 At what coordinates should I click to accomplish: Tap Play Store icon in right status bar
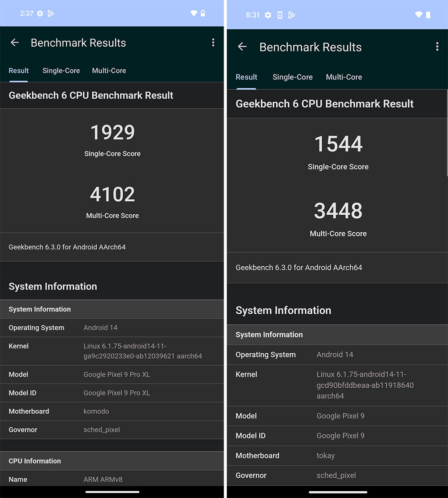[292, 15]
